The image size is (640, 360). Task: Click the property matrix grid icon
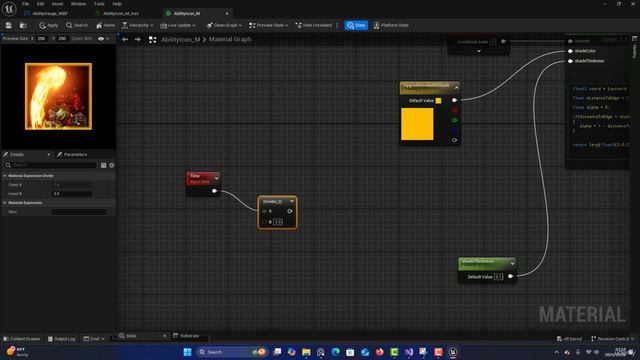pyautogui.click(x=103, y=165)
